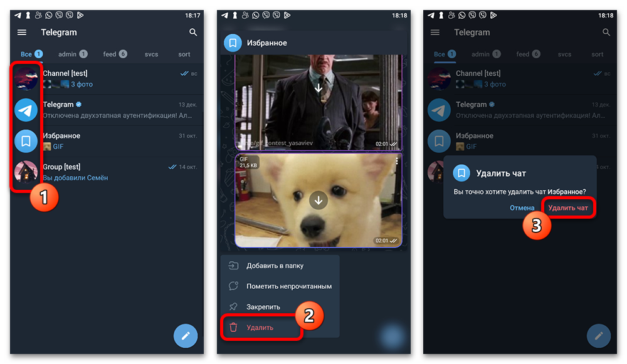Tap the download arrow on the man-in-suit video

point(319,88)
